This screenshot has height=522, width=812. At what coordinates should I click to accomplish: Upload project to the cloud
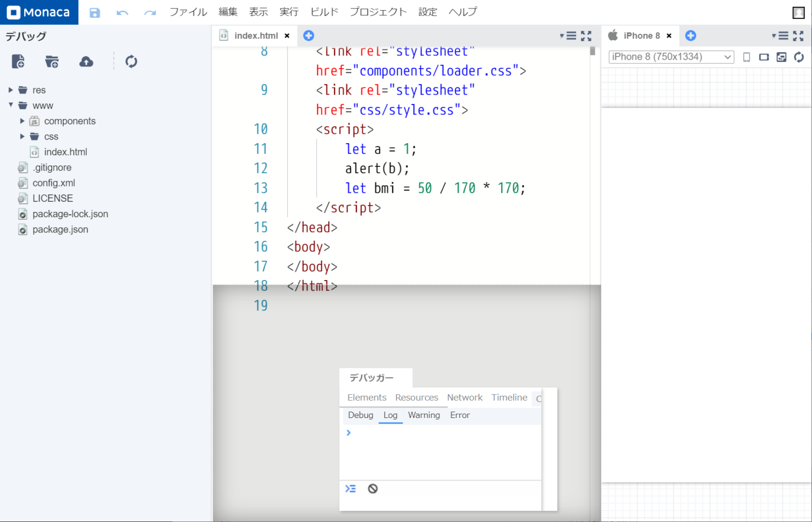point(86,61)
